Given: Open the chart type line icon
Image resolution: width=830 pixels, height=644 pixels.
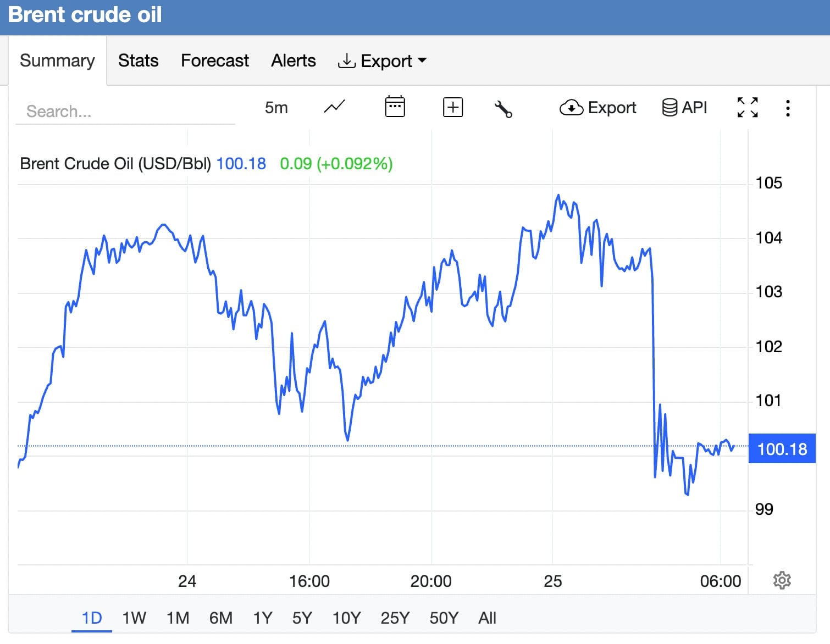Looking at the screenshot, I should pyautogui.click(x=334, y=107).
